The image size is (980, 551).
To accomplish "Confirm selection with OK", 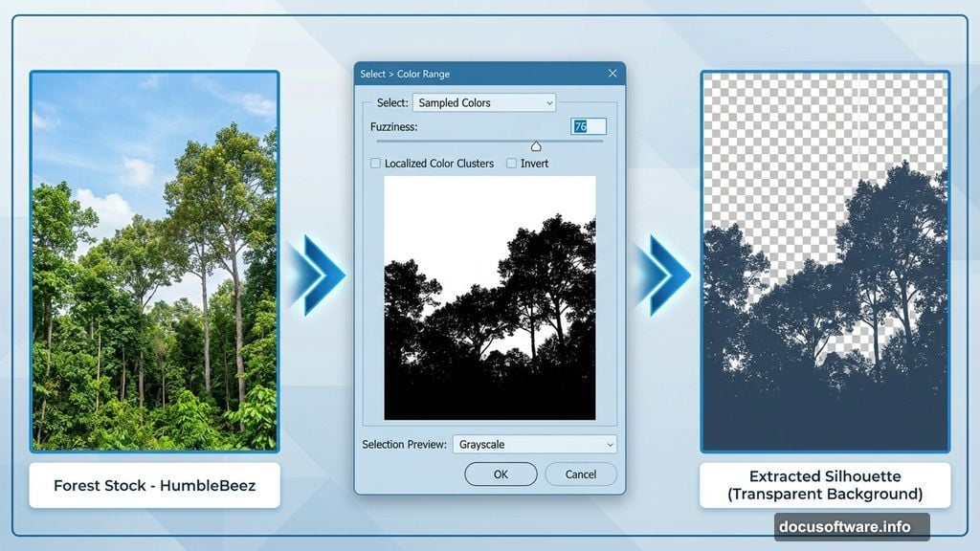I will click(x=501, y=474).
